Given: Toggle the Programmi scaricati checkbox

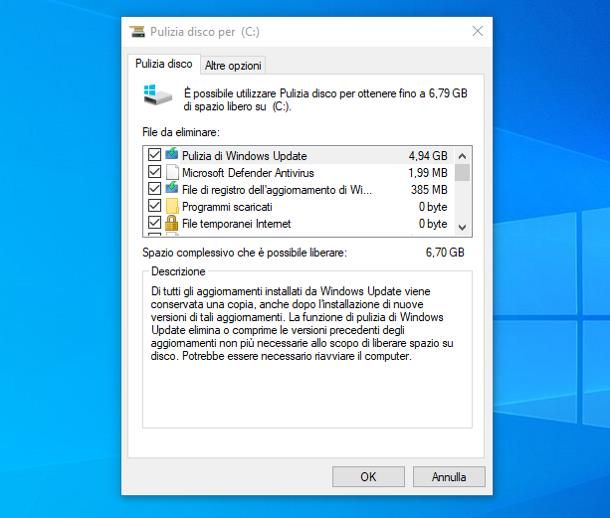Looking at the screenshot, I should click(x=154, y=206).
